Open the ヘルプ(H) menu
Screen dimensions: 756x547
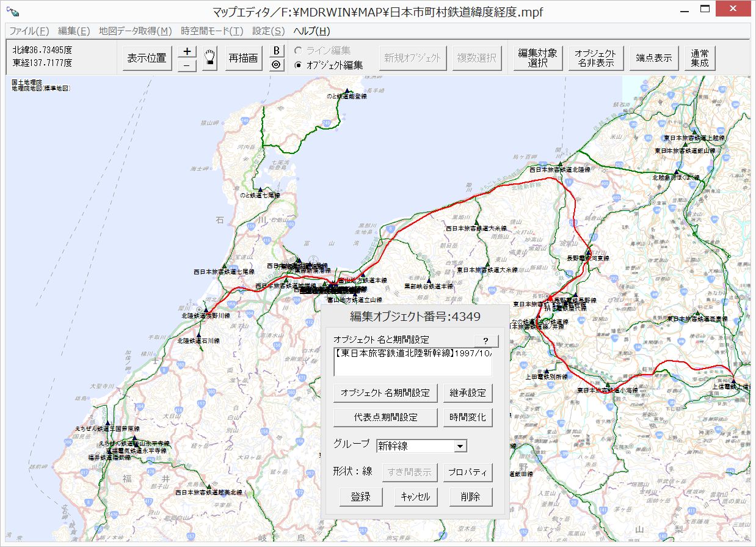(x=311, y=31)
